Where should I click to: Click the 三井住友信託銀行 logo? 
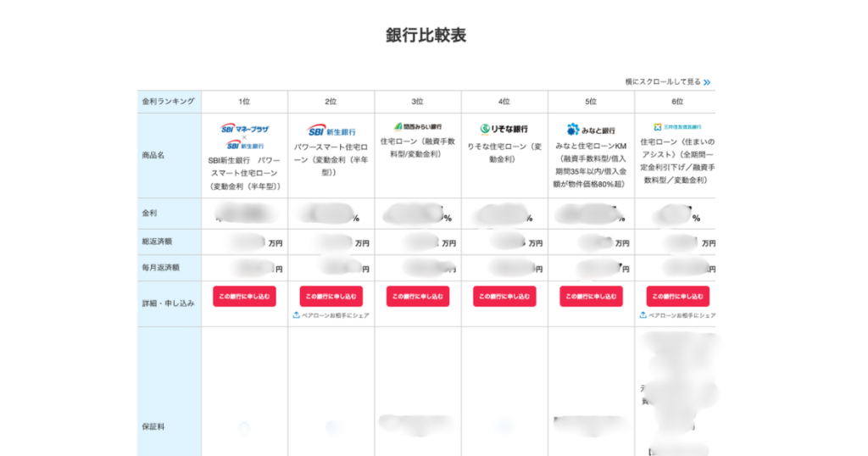(677, 127)
